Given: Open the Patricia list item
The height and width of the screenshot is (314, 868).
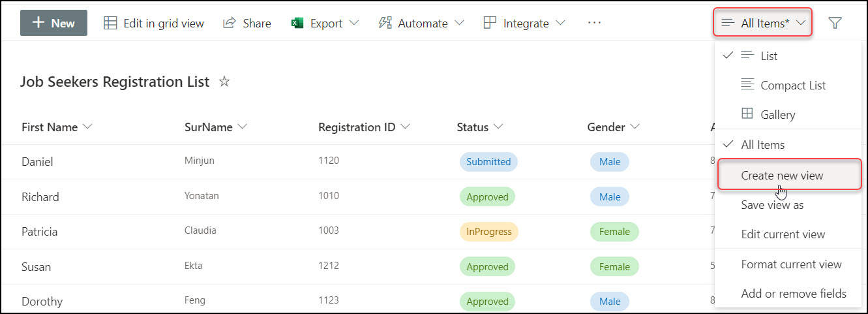Looking at the screenshot, I should tap(39, 232).
